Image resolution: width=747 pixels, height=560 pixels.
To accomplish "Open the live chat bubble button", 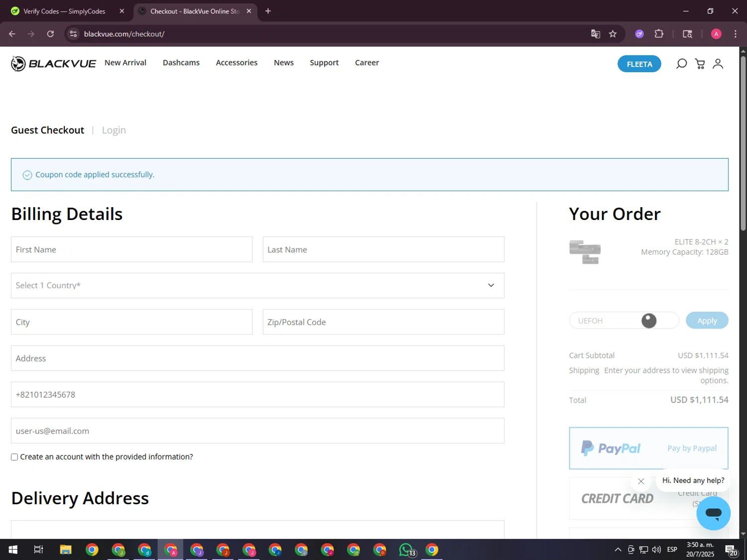I will pos(713,513).
